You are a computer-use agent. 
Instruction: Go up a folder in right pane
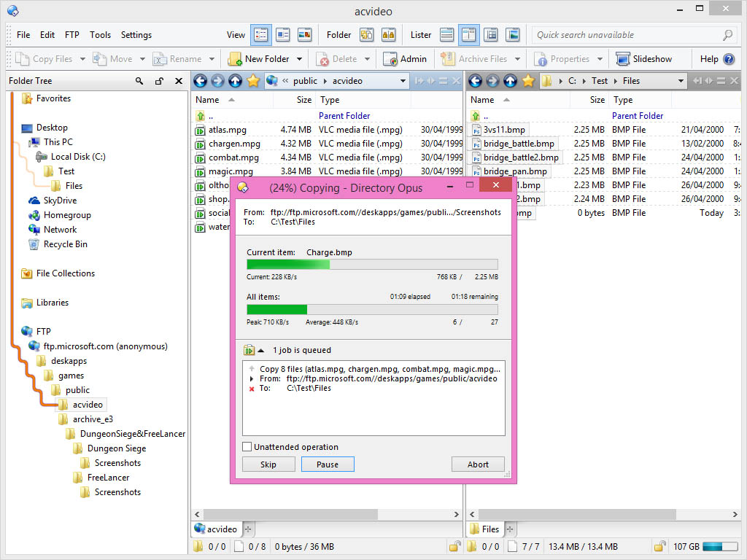tap(510, 81)
